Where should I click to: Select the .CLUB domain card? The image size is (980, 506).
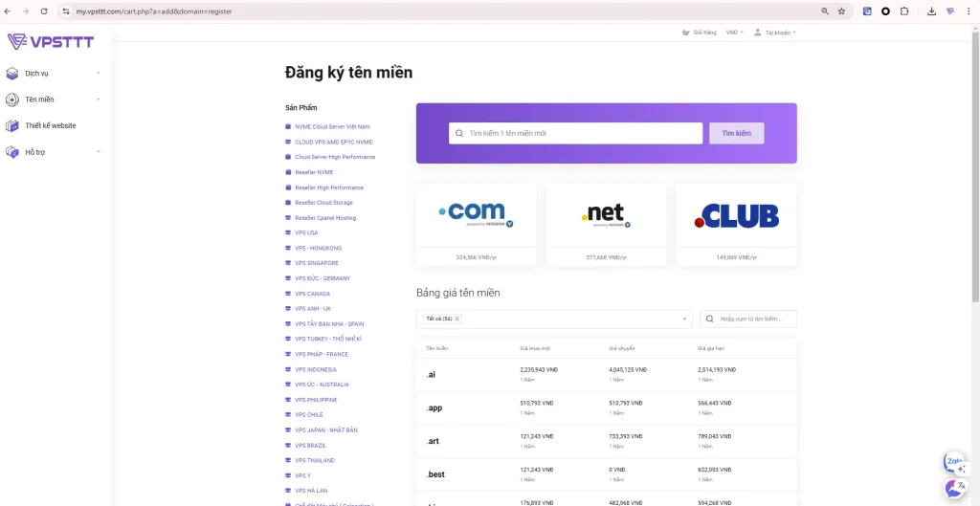(x=736, y=225)
